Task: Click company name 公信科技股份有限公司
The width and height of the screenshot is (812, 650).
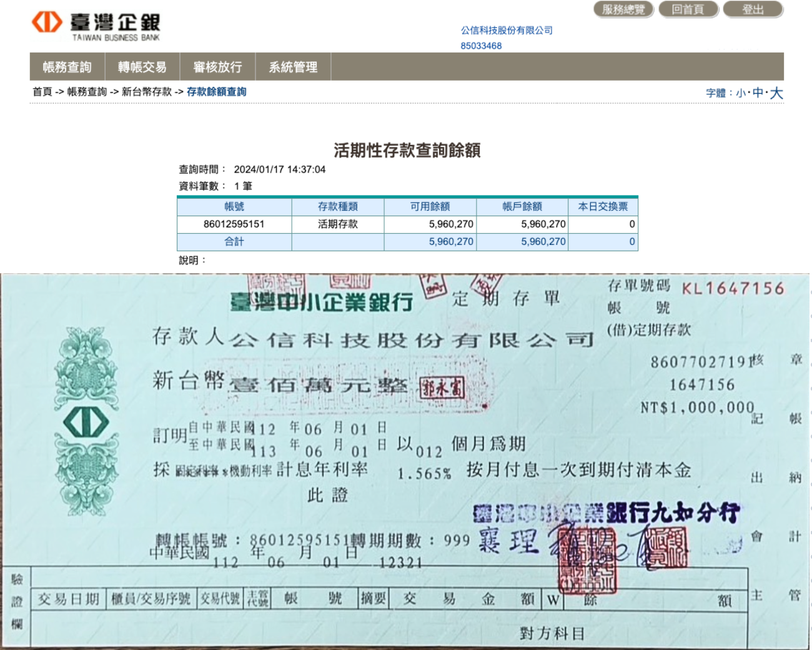Action: click(x=507, y=30)
